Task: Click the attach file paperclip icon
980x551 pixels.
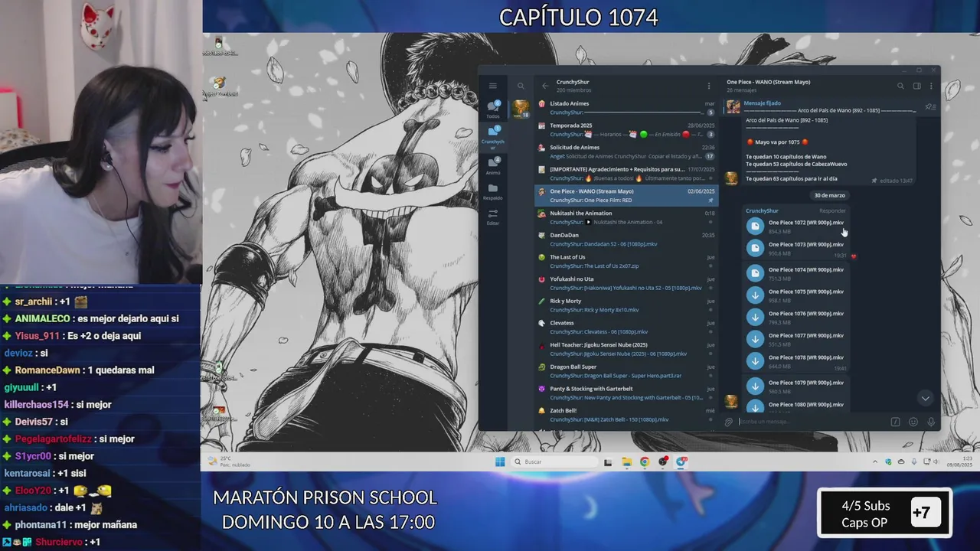Action: [x=729, y=422]
